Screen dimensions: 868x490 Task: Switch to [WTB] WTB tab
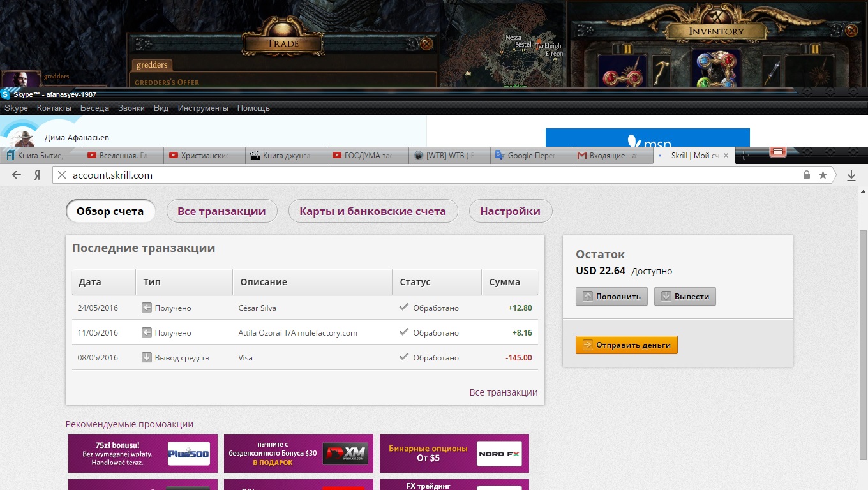[x=449, y=155]
